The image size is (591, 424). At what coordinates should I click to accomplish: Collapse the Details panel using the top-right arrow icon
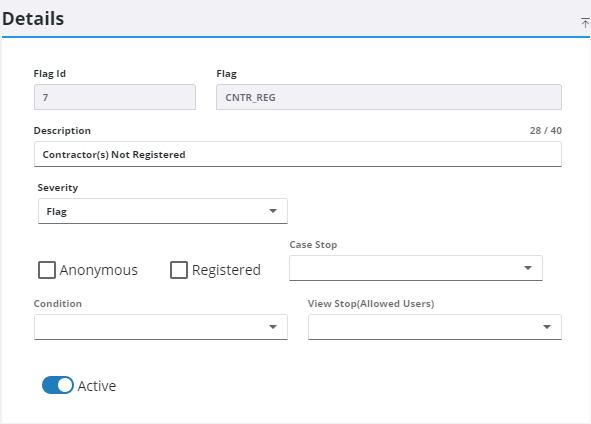pos(585,23)
